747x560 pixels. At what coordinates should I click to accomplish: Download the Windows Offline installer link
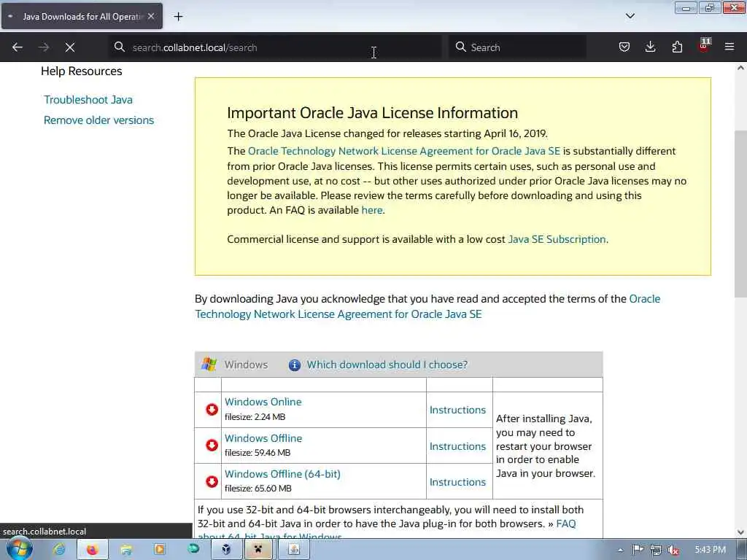point(263,438)
